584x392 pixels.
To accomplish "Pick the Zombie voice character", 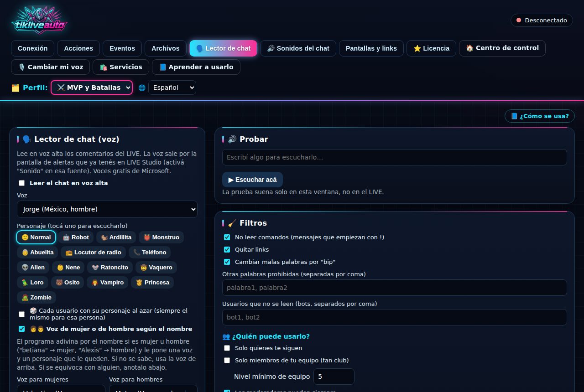I will [x=36, y=297].
